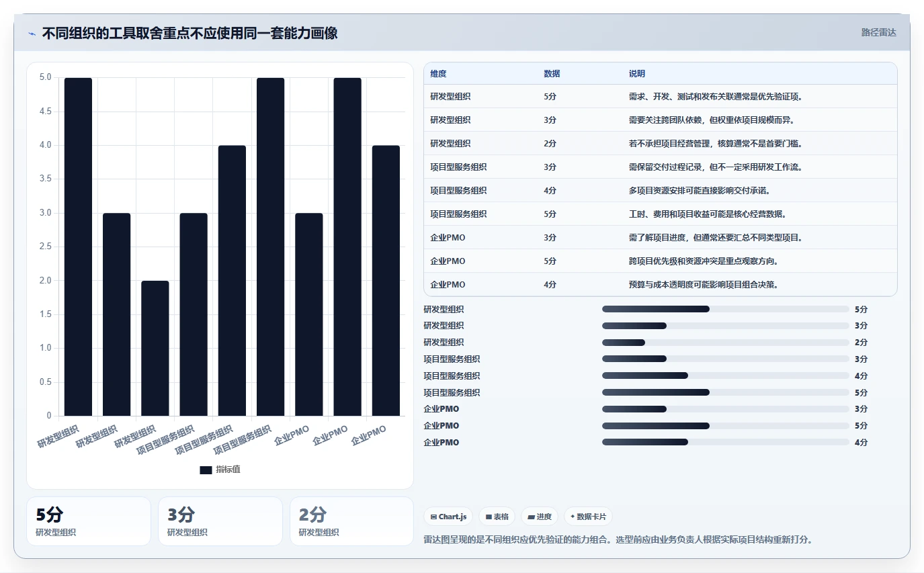Click the dark swatch beside 指标值 legend
Viewport: 924px width, 573px height.
tap(206, 470)
